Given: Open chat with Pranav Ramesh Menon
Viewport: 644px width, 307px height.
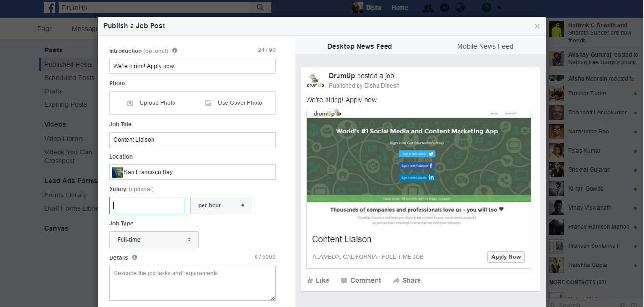Looking at the screenshot, I should coord(593,227).
